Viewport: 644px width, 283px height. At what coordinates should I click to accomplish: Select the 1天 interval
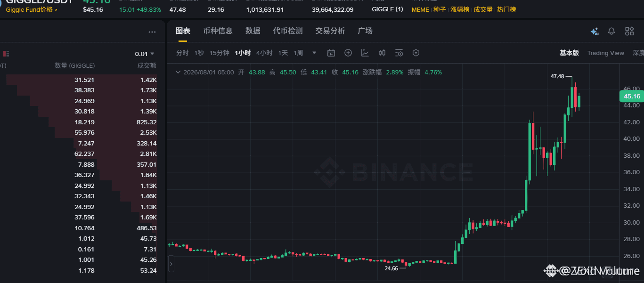283,53
